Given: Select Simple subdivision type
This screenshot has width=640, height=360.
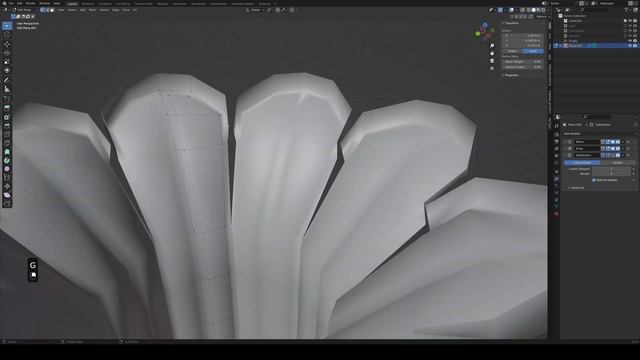Looking at the screenshot, I should click(x=618, y=162).
